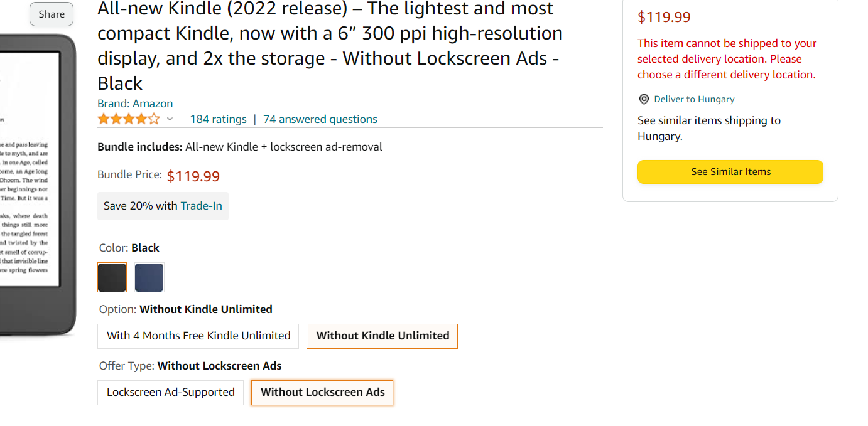Select the Black color swatch
Screen dimensions: 868x426
pos(112,277)
